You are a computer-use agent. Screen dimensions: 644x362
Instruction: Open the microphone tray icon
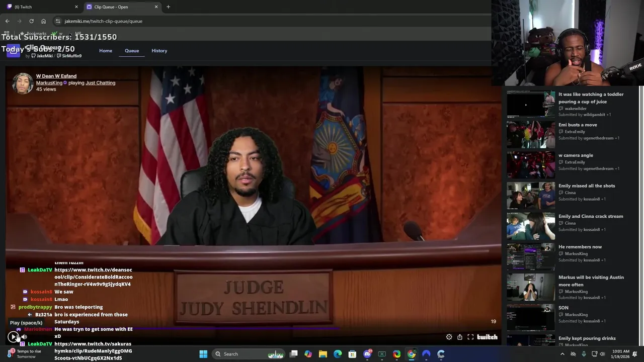pyautogui.click(x=584, y=354)
